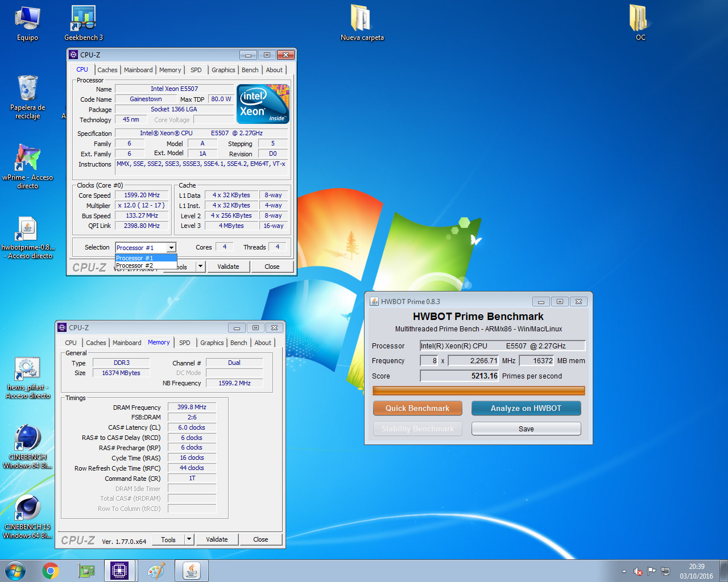Choose Processor #2 in dropdown list
This screenshot has height=582, width=728.
pyautogui.click(x=146, y=265)
